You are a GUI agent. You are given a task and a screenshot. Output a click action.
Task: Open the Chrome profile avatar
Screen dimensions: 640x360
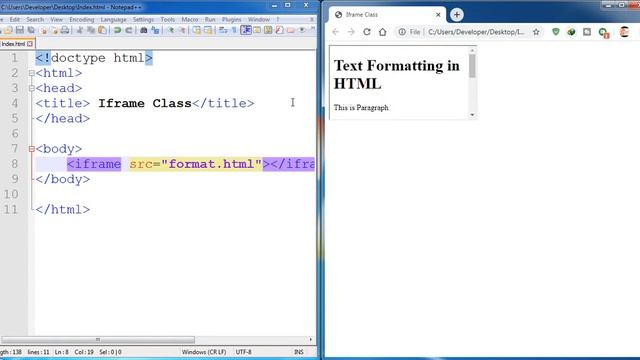point(624,32)
